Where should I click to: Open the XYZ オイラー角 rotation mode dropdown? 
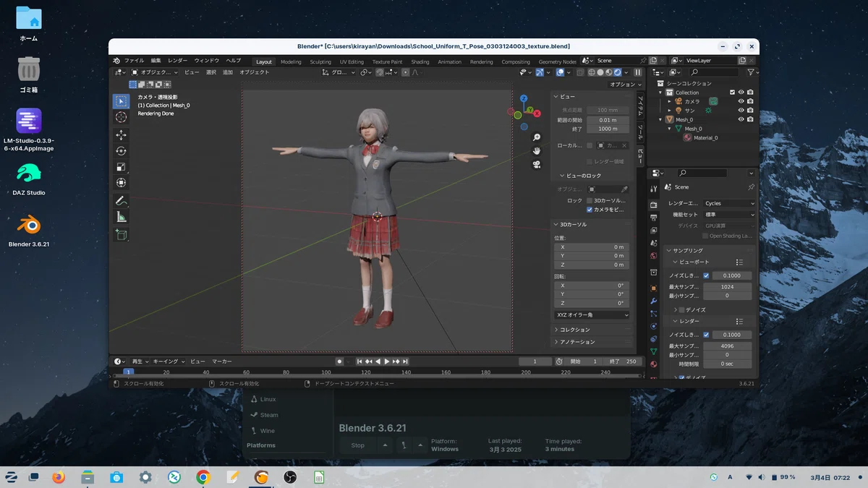point(592,315)
